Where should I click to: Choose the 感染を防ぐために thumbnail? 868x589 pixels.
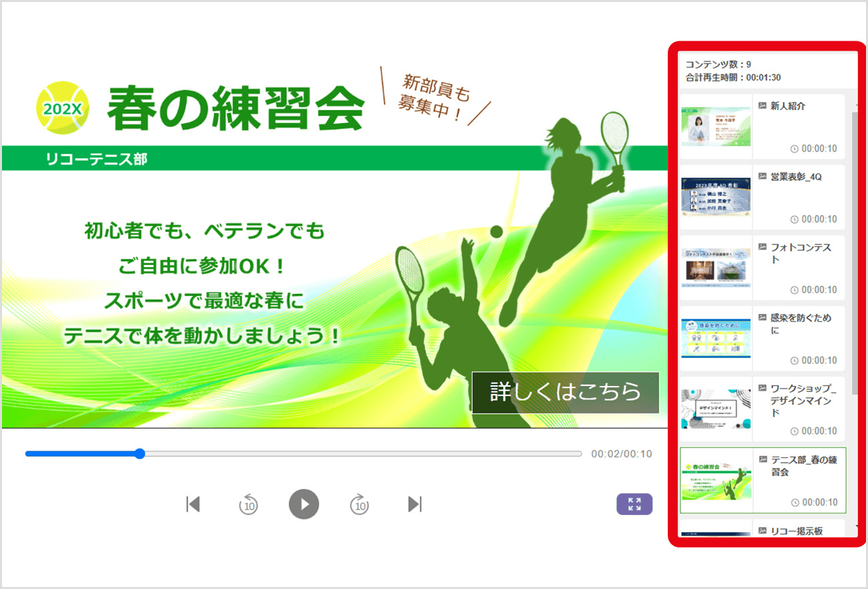[716, 339]
